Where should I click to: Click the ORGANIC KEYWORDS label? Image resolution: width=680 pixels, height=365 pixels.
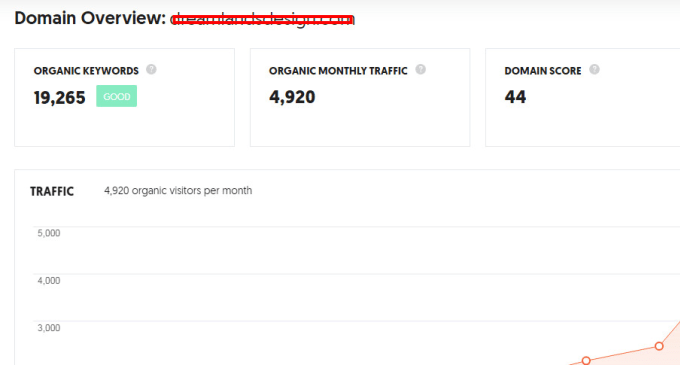pos(86,71)
